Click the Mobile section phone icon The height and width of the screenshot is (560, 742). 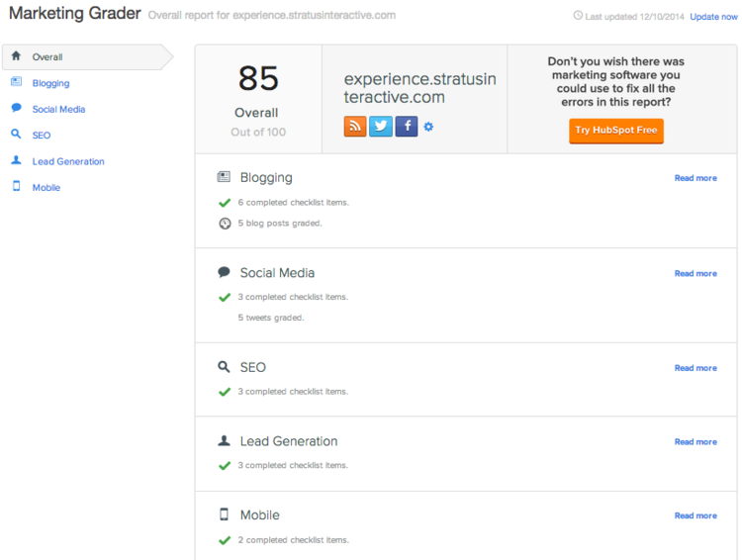coord(224,514)
